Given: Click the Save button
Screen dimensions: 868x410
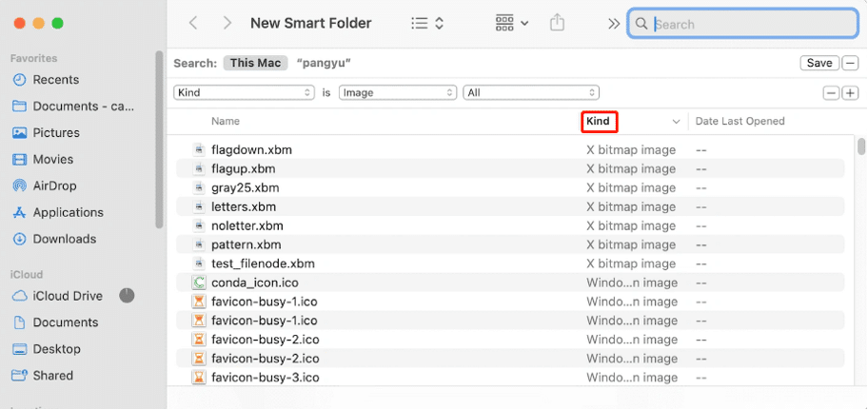Looking at the screenshot, I should [819, 63].
